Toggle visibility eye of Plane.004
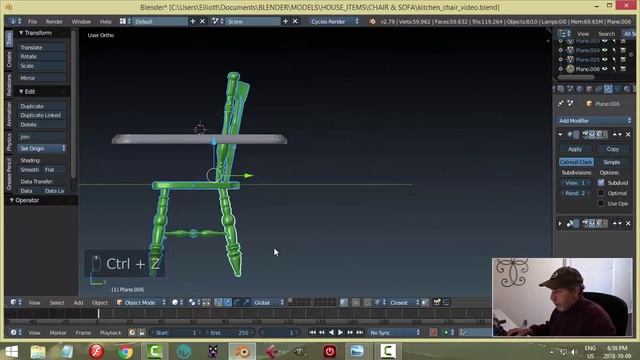The image size is (640, 360). tap(604, 50)
